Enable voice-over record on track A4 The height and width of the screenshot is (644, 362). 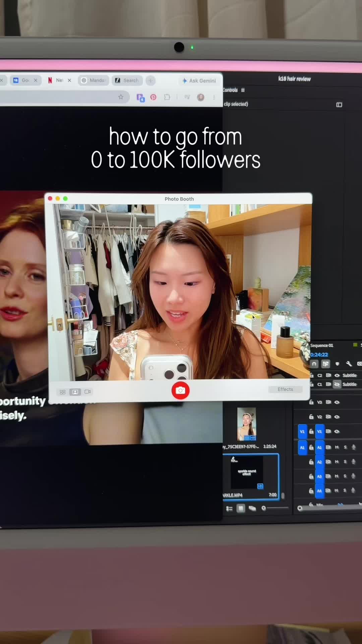tap(353, 490)
